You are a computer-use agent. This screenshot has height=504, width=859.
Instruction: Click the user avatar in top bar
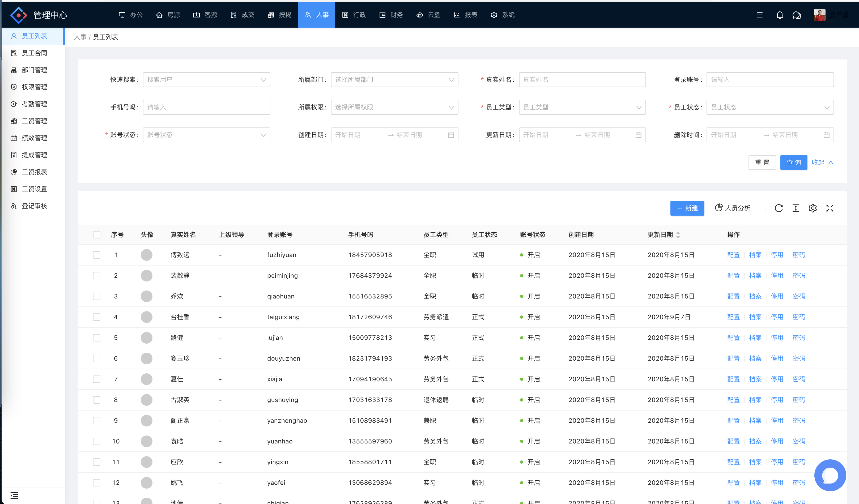[x=819, y=15]
